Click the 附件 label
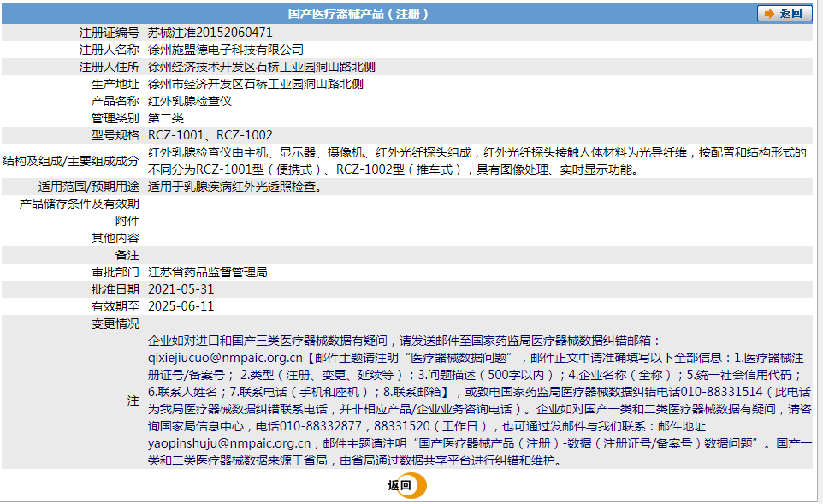Image resolution: width=823 pixels, height=504 pixels. click(x=127, y=221)
